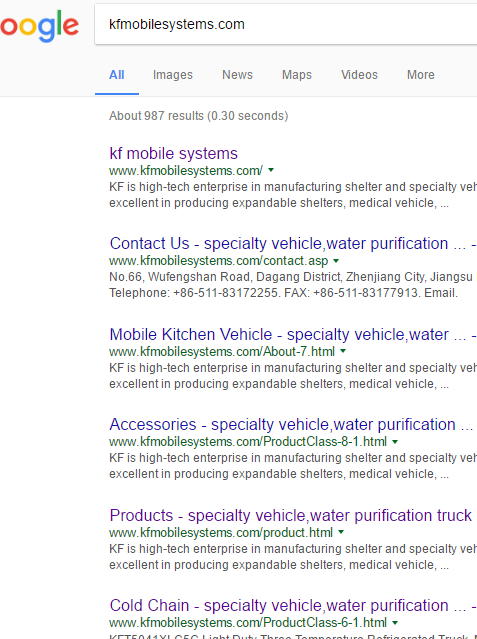Expand dropdown arrow beside ProductClass-8-1.html URL
Screen dimensions: 477x639
click(x=395, y=442)
